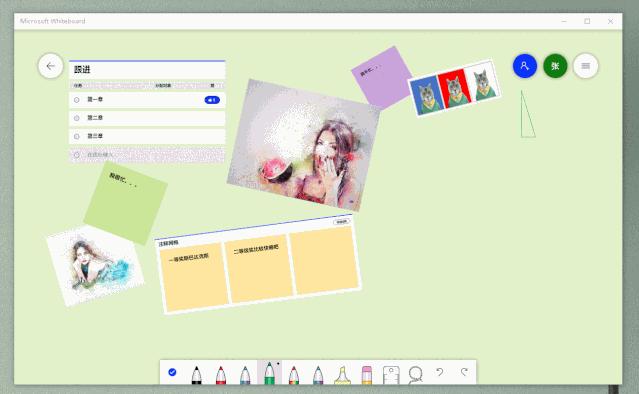Click the second yellow note in grid
This screenshot has height=394, width=639.
(x=259, y=269)
